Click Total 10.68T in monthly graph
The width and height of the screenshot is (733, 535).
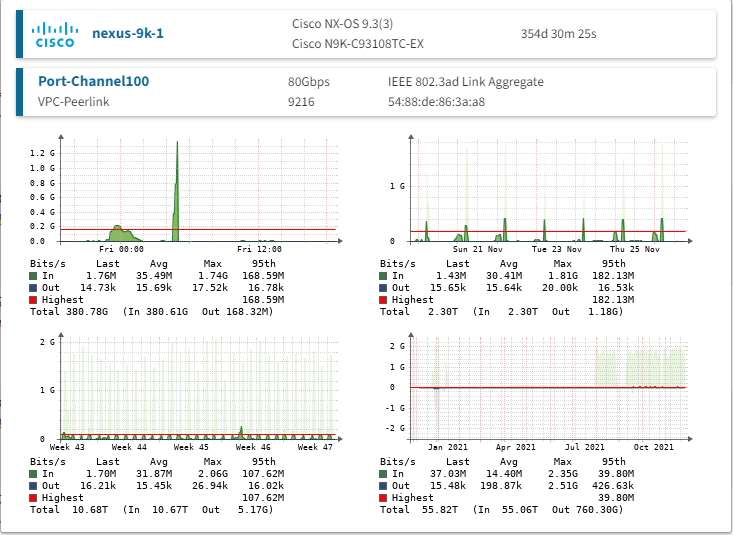tap(69, 510)
